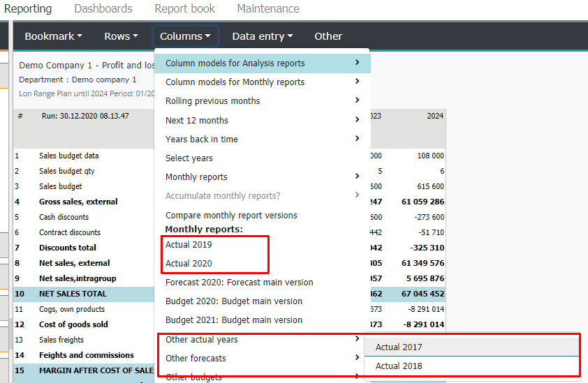Click the Department : Demo company 1 text
This screenshot has height=383, width=588.
(x=78, y=80)
